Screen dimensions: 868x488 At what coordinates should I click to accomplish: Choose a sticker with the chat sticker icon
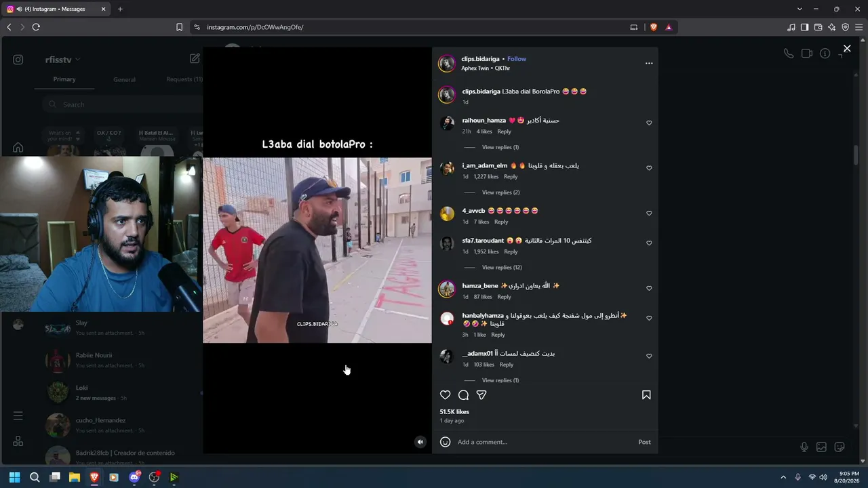840,447
